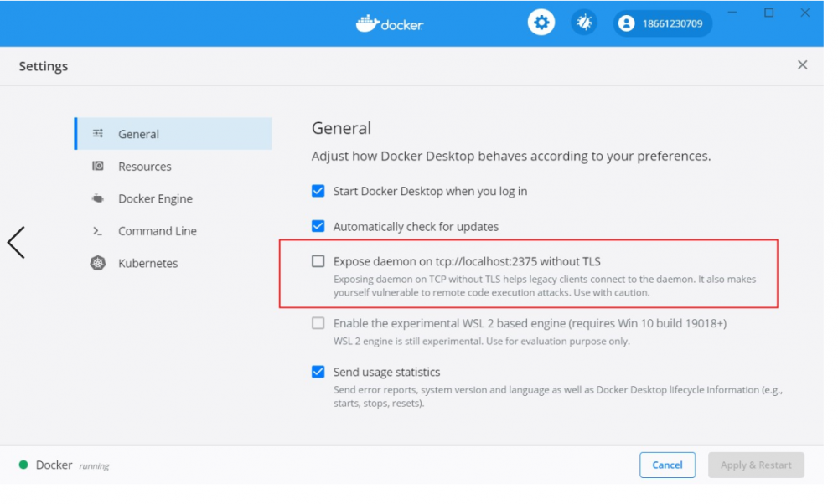Enable Expose daemon on tcp://localhost:2375 without TLS
Image resolution: width=838 pixels, height=504 pixels.
[x=318, y=260]
